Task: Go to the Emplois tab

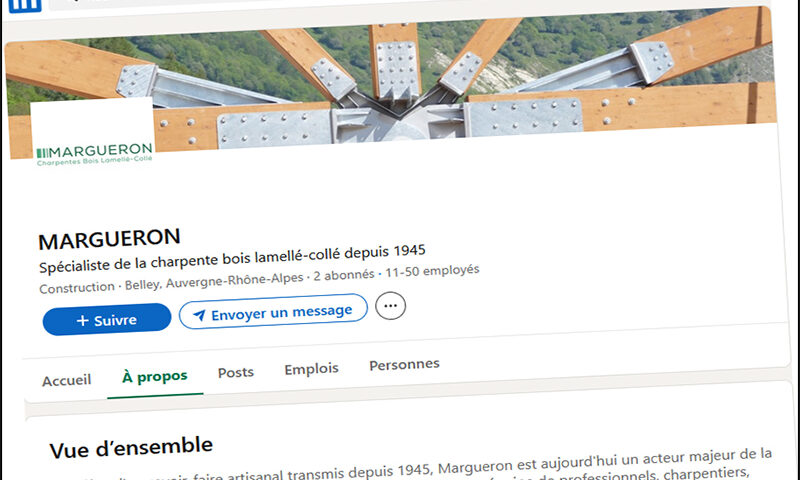Action: [311, 369]
